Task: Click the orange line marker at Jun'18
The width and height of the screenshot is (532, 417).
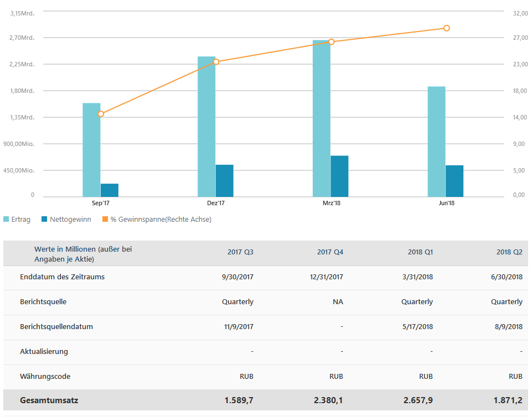Action: [446, 28]
